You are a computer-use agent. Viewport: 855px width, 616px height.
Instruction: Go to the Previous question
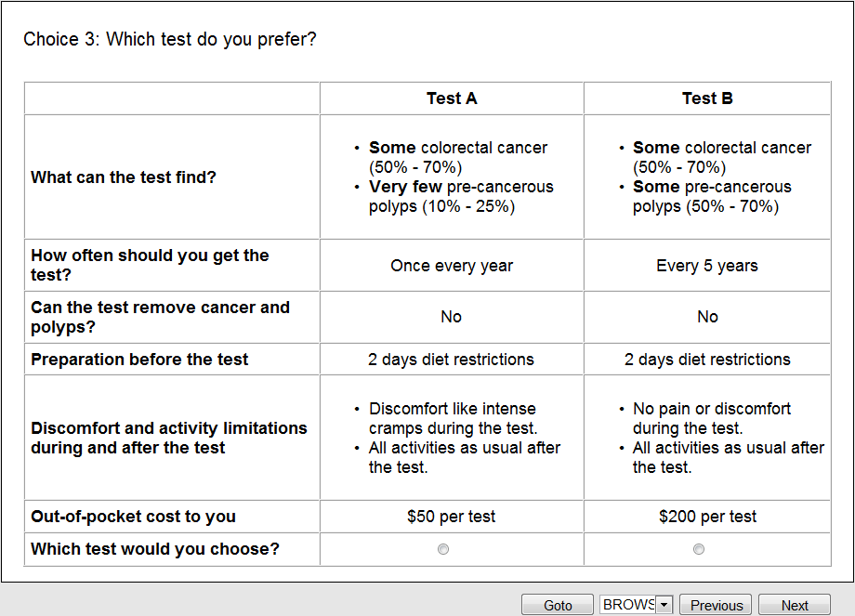(717, 605)
